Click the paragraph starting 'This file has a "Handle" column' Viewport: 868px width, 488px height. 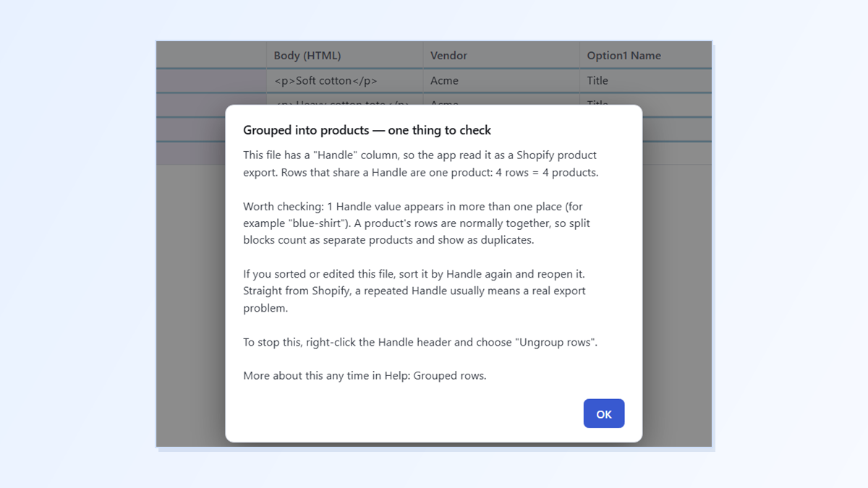click(421, 163)
